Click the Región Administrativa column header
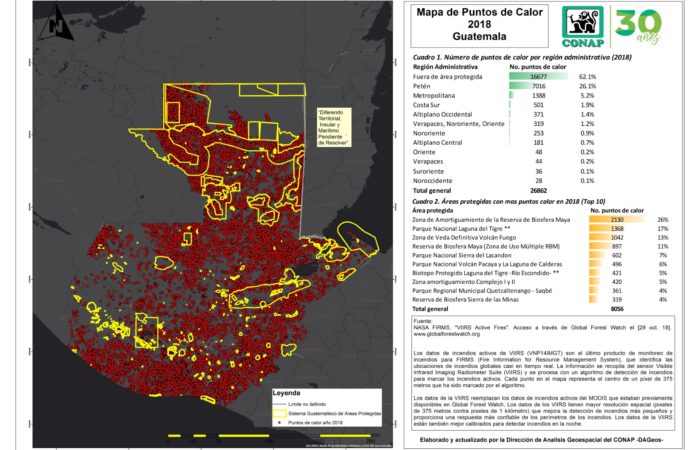This screenshot has width=700, height=450. point(445,67)
